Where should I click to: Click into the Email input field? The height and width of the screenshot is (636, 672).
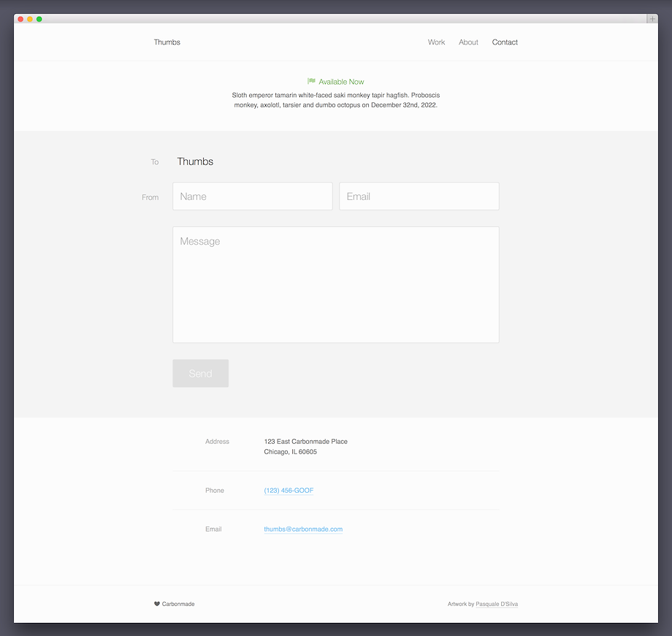419,196
